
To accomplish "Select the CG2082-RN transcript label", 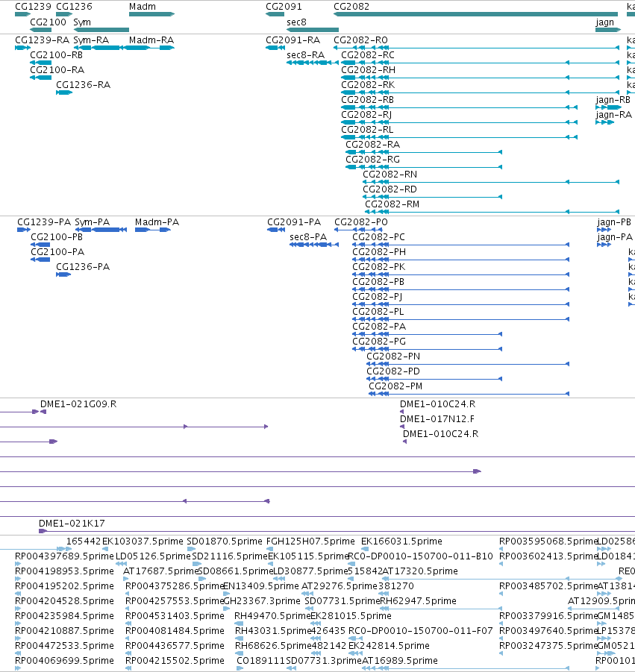I will 390,175.
